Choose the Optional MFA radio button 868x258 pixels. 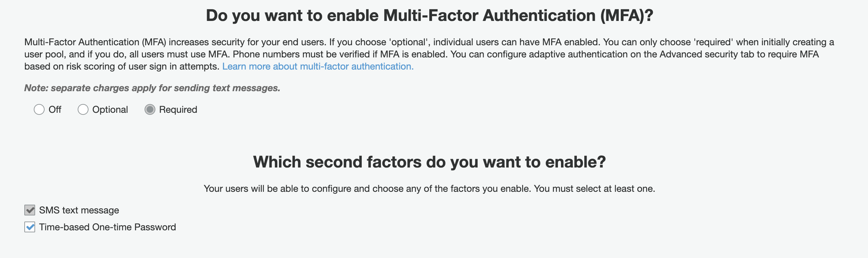click(x=83, y=109)
